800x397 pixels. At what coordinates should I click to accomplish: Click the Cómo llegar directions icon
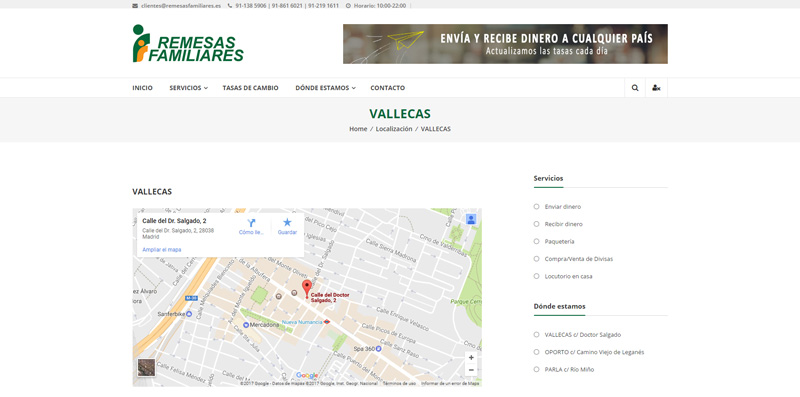(x=251, y=223)
